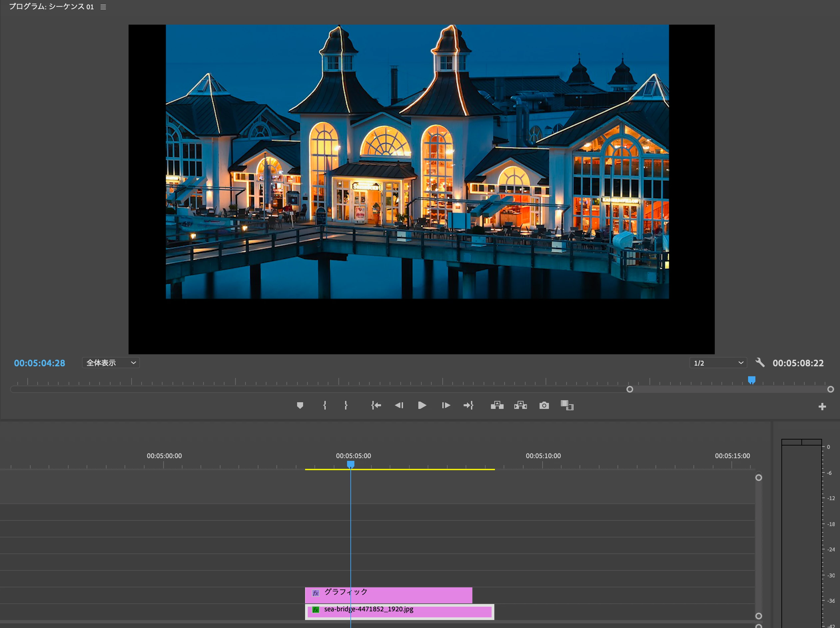Click the Go to Out point icon
This screenshot has width=840, height=628.
coord(469,406)
